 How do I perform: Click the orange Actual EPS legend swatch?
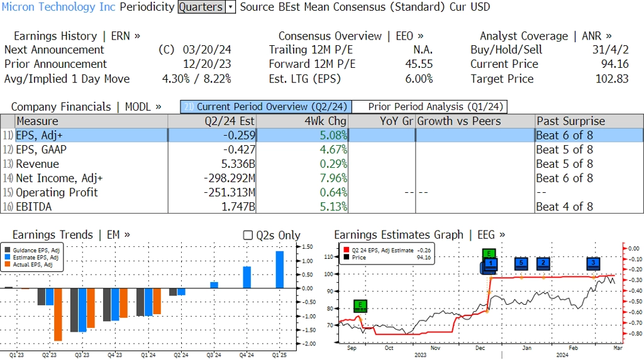pyautogui.click(x=8, y=265)
